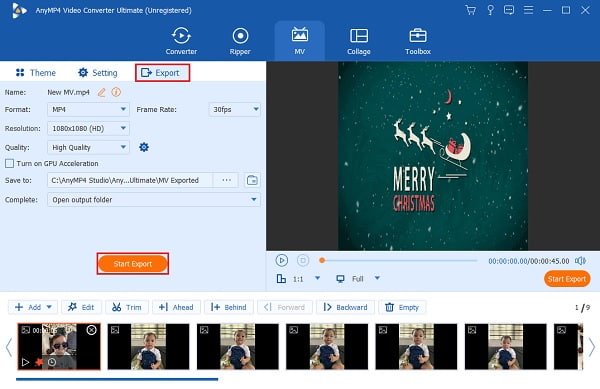Open the 1:1 aspect ratio dropdown
The image size is (600, 389).
point(317,278)
